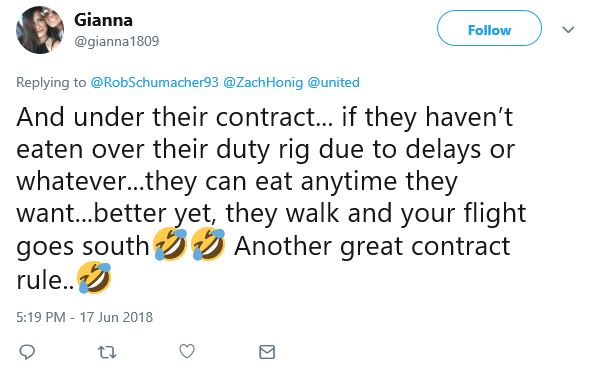607x380 pixels.
Task: Click the reply speech bubble icon
Action: coord(27,352)
